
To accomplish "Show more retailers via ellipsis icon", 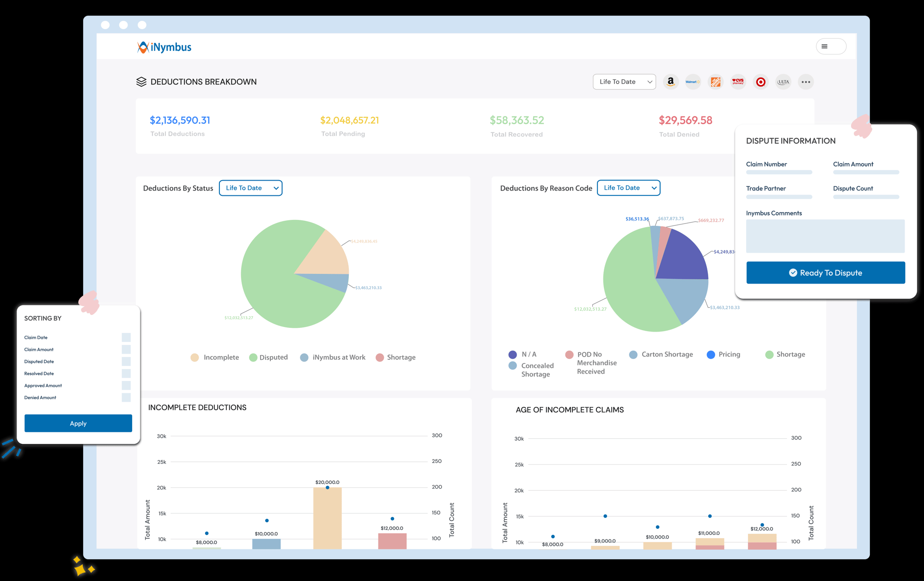I will (x=806, y=82).
